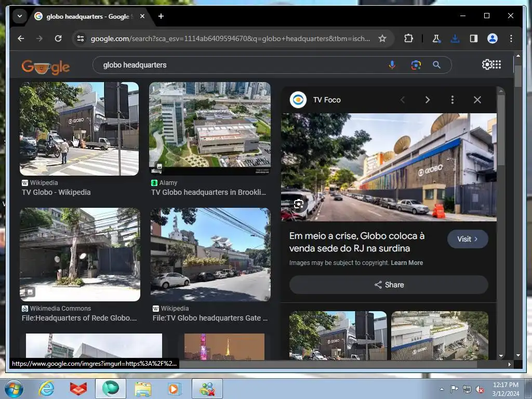This screenshot has height=399, width=532.
Task: Open the Chrome profile avatar
Action: coord(493,38)
